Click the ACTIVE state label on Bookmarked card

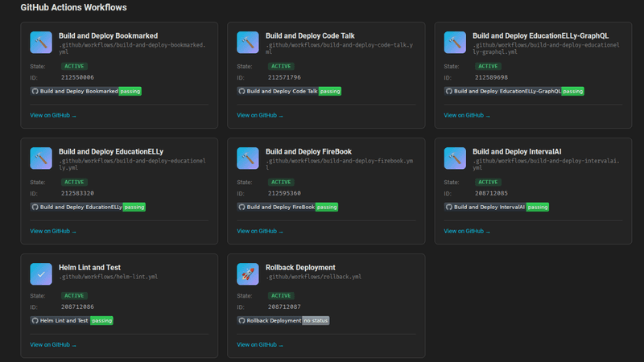74,66
